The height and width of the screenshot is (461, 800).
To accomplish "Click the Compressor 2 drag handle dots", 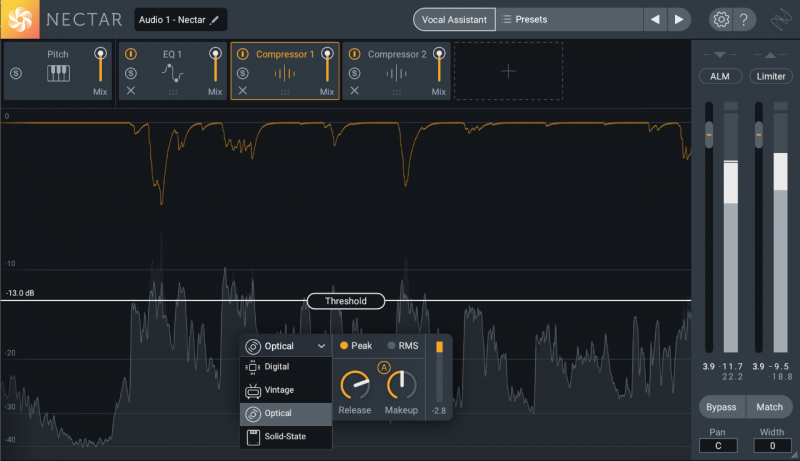I will coord(396,92).
